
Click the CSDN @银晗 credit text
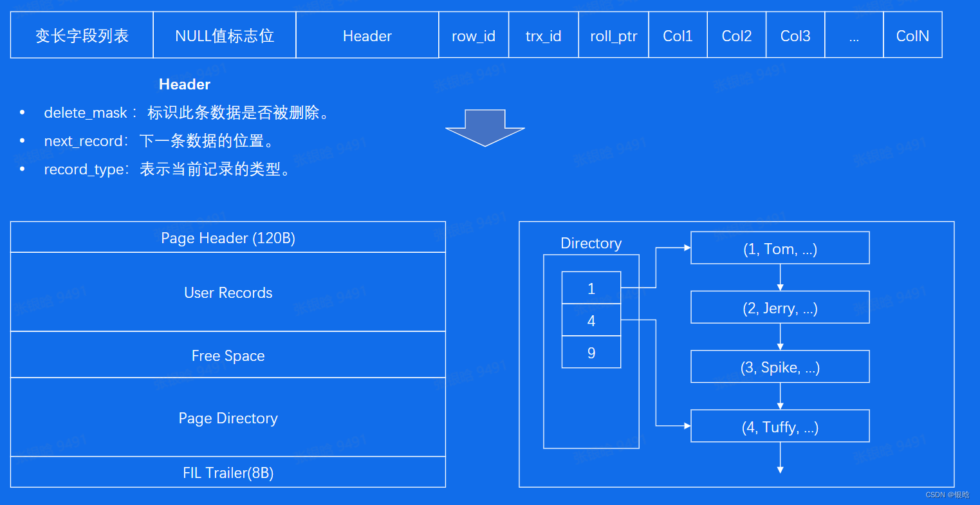tap(947, 495)
